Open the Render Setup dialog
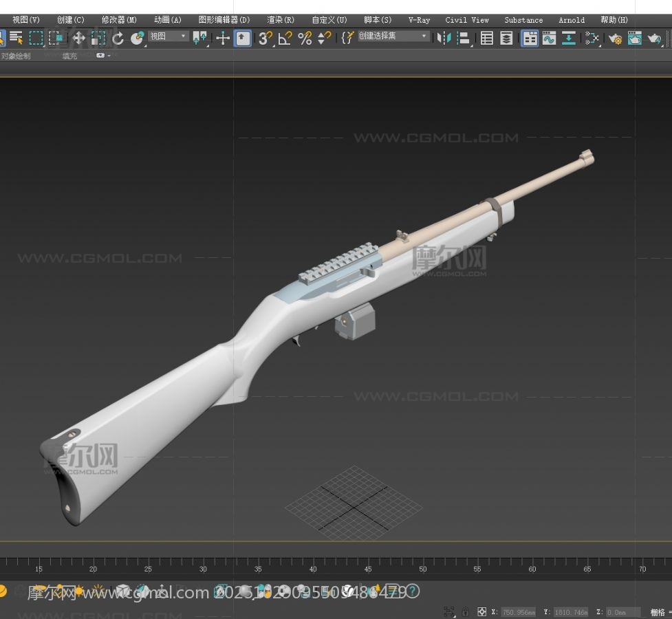 615,39
